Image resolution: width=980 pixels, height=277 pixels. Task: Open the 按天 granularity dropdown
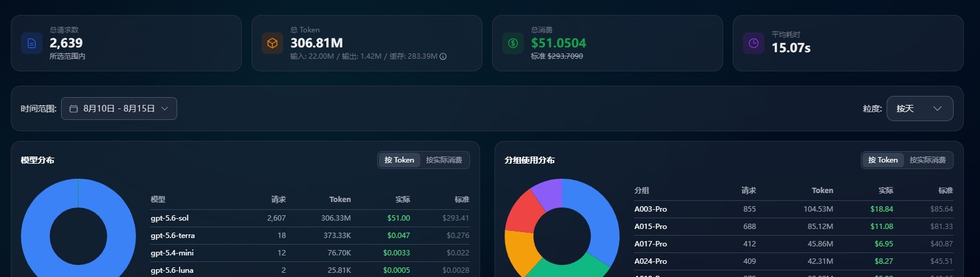point(920,109)
